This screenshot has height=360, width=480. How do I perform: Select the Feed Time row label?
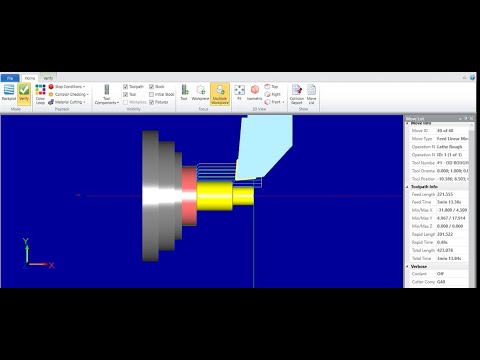click(421, 202)
